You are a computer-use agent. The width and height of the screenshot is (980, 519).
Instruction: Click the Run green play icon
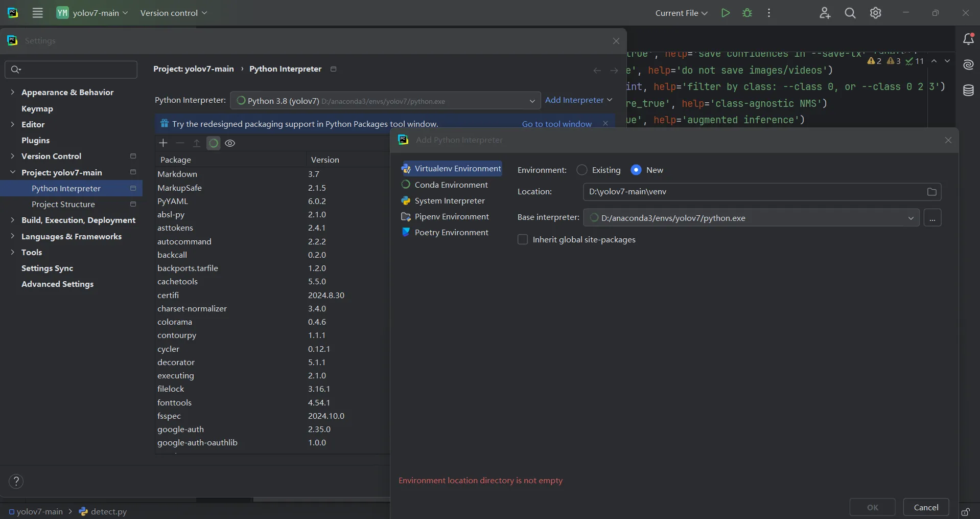coord(725,13)
